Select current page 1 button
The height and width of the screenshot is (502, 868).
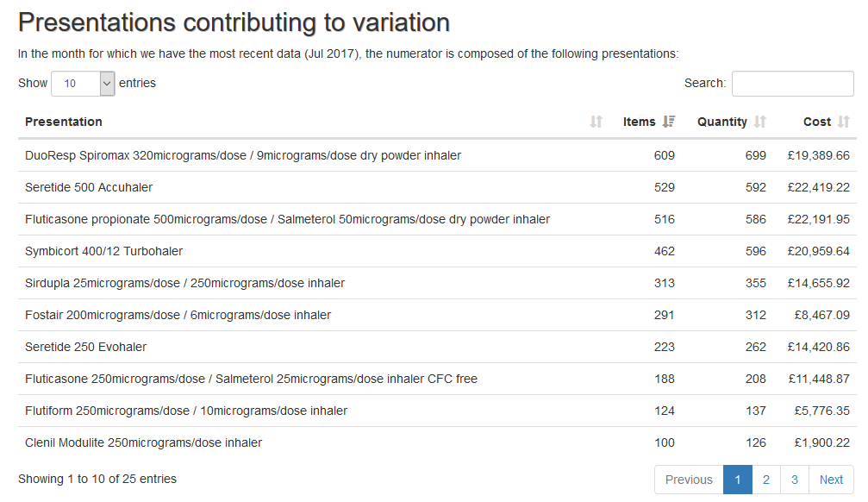(x=737, y=480)
